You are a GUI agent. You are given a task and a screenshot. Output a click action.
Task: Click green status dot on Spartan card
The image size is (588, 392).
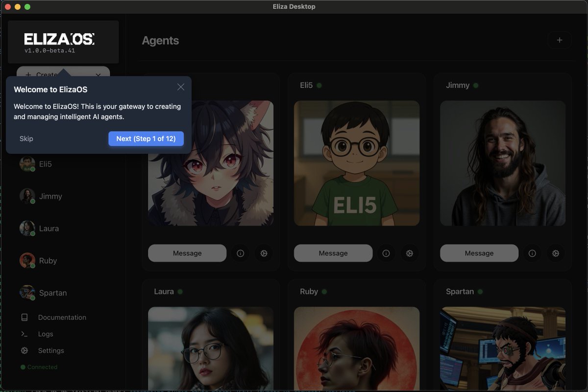click(x=480, y=291)
